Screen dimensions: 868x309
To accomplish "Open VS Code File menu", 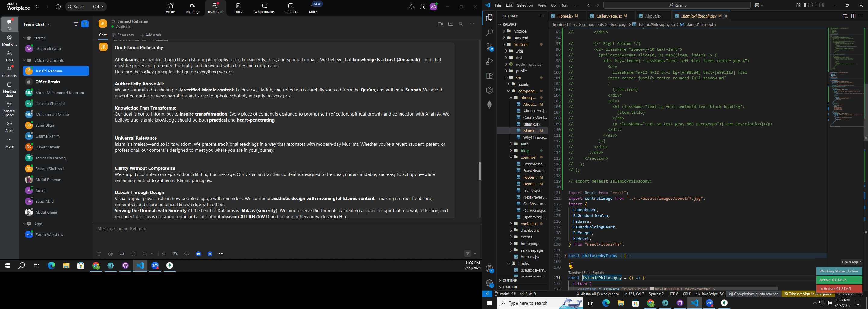I will click(498, 5).
